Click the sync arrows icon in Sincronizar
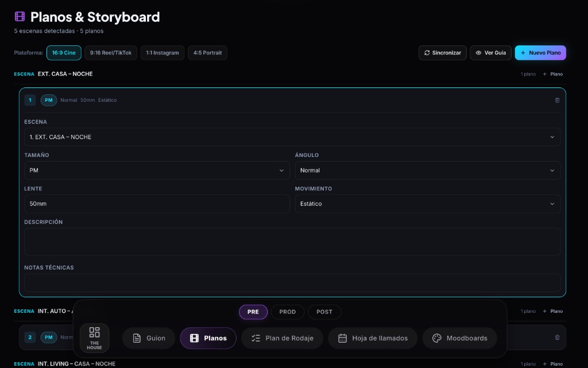Viewport: 588px width, 368px height. point(427,53)
